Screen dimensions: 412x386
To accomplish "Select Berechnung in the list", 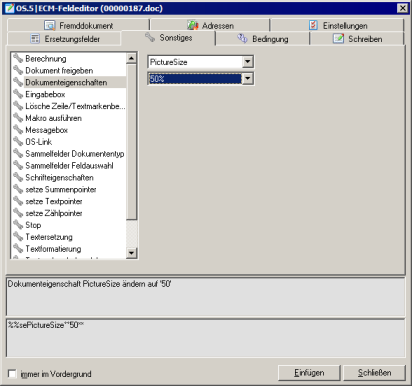I will pos(46,59).
